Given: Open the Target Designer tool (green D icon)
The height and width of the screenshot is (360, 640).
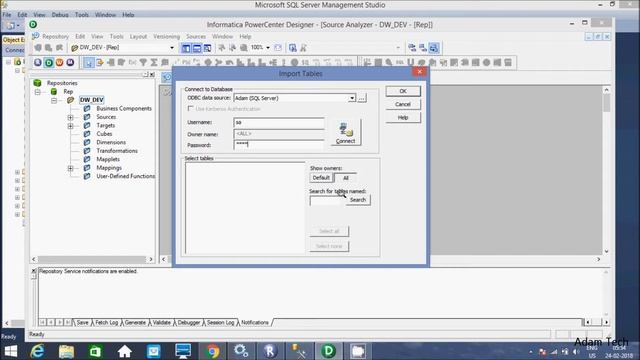Looking at the screenshot, I should pos(49,62).
